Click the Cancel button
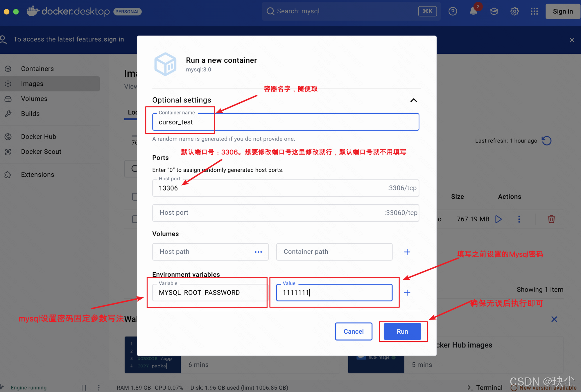581x392 pixels. click(x=354, y=332)
